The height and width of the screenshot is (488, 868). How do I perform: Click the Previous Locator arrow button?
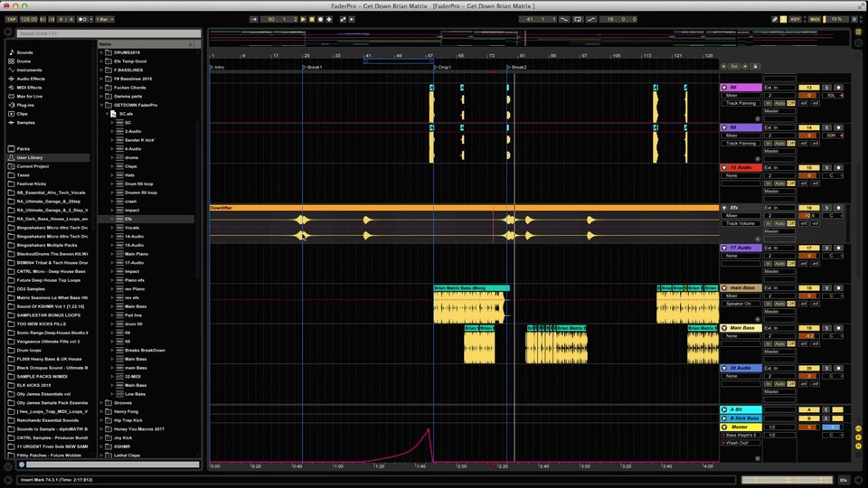(x=723, y=66)
